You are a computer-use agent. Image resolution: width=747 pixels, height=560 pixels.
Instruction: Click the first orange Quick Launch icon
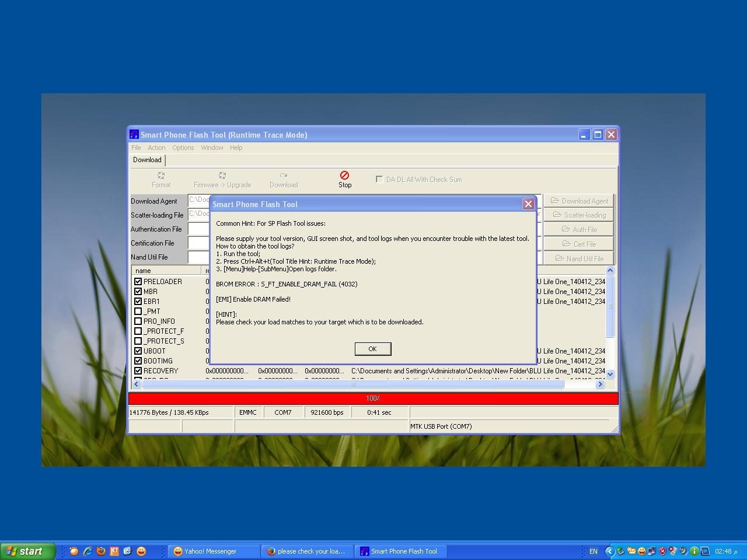pyautogui.click(x=74, y=551)
